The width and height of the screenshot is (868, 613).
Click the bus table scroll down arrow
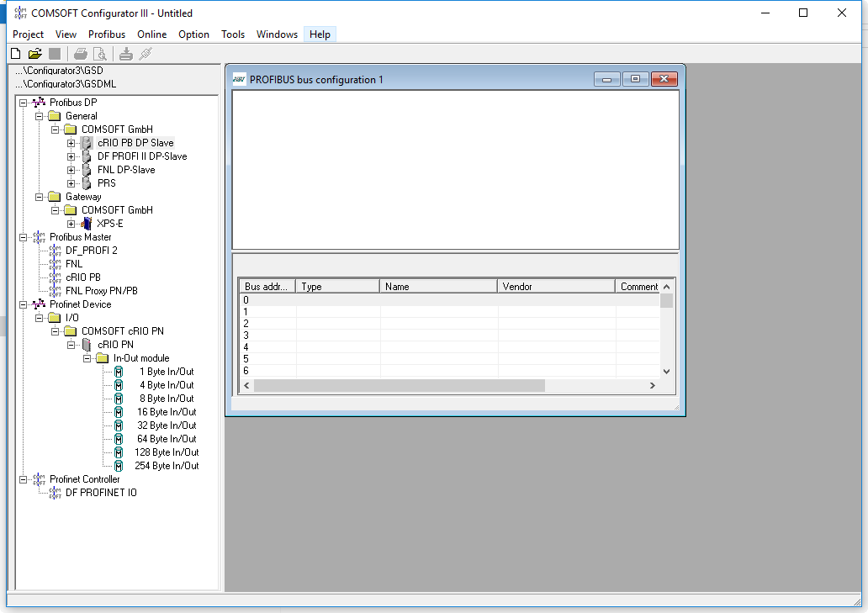tap(666, 372)
